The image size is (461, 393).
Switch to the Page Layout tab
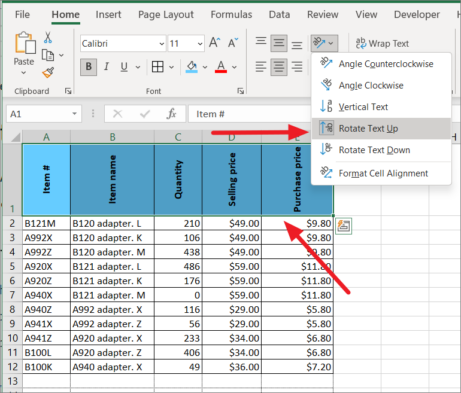(x=166, y=15)
